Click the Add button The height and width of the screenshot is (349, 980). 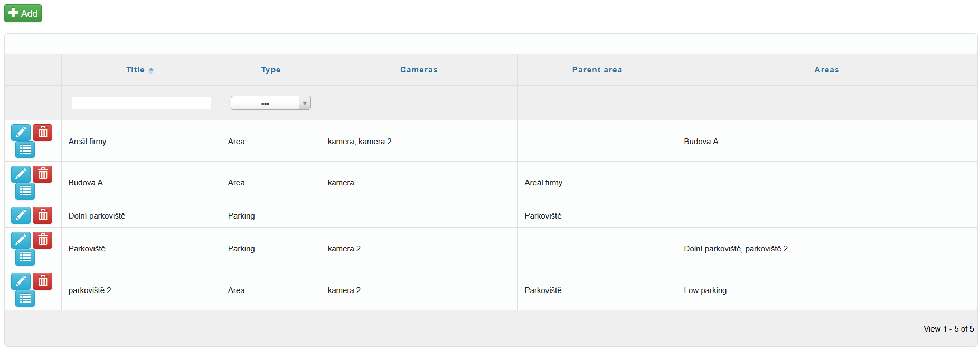point(23,13)
